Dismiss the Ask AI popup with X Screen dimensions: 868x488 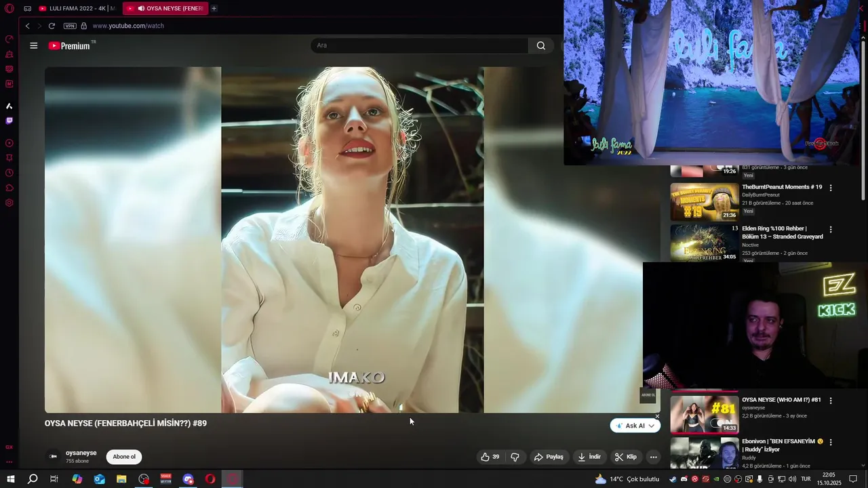(657, 416)
